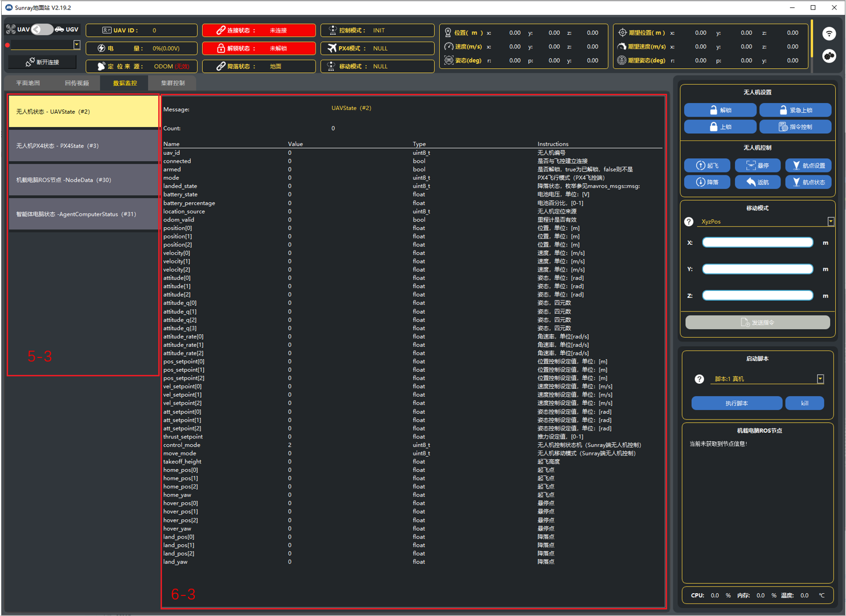Click the 返航 return home button
Image resolution: width=846 pixels, height=616 pixels.
pos(758,182)
